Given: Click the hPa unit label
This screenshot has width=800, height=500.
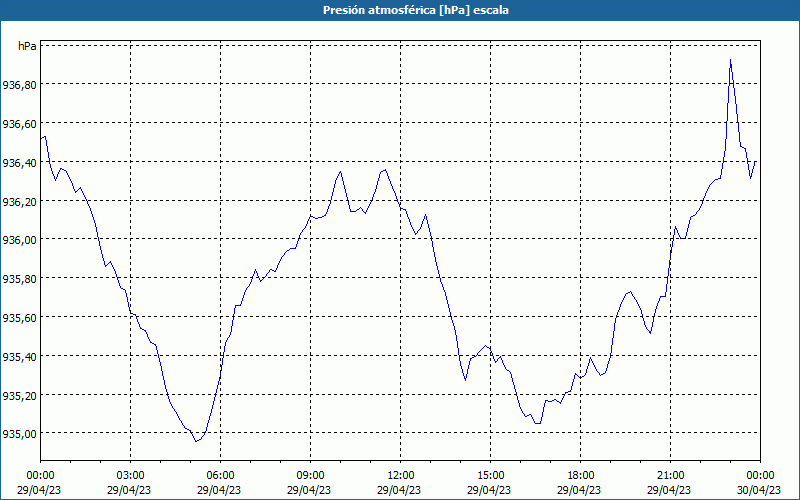Looking at the screenshot, I should click(27, 46).
